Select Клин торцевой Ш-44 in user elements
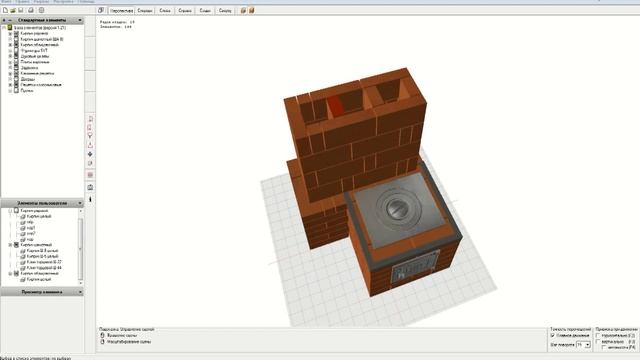 (x=44, y=268)
